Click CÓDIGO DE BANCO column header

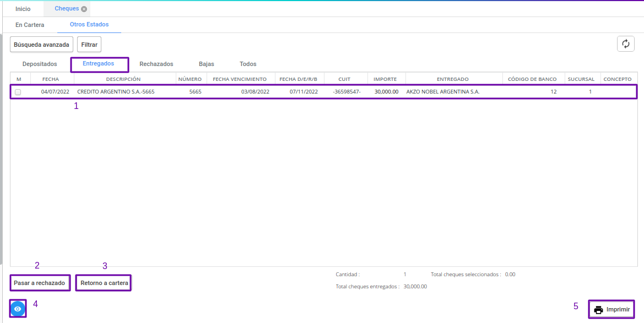(x=532, y=79)
